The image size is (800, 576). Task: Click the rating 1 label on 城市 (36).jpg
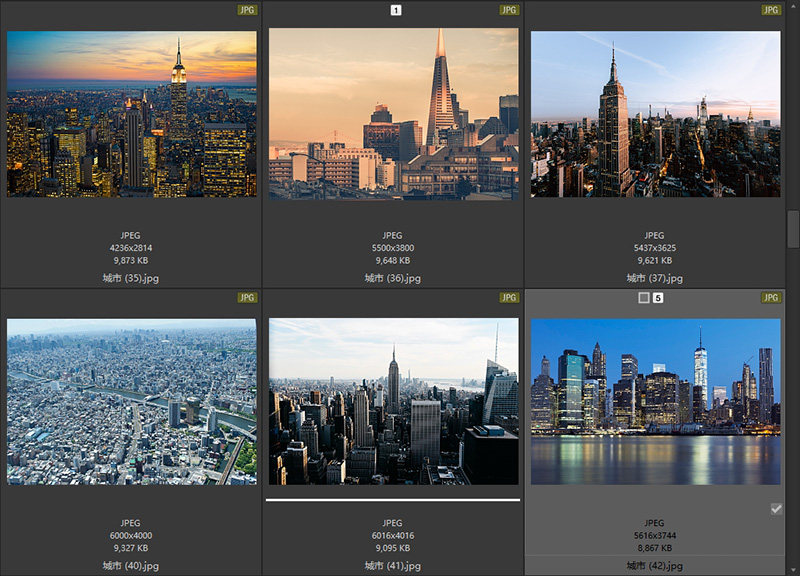click(396, 10)
